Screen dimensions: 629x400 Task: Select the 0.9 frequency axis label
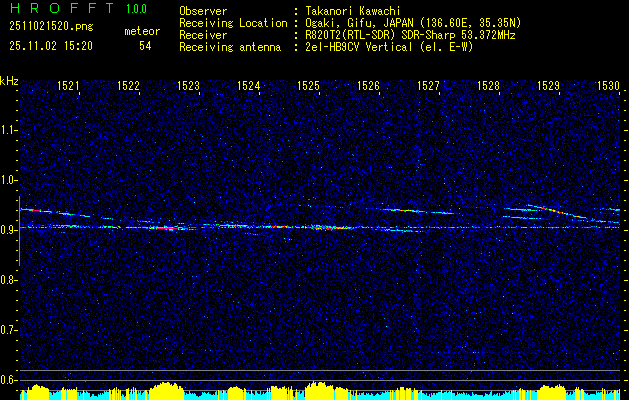click(x=9, y=229)
